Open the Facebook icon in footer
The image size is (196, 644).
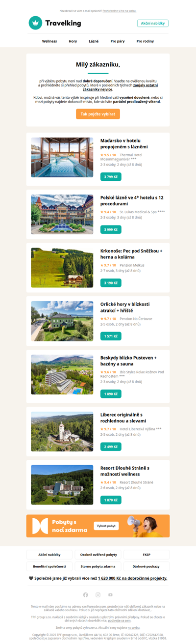[85, 595]
